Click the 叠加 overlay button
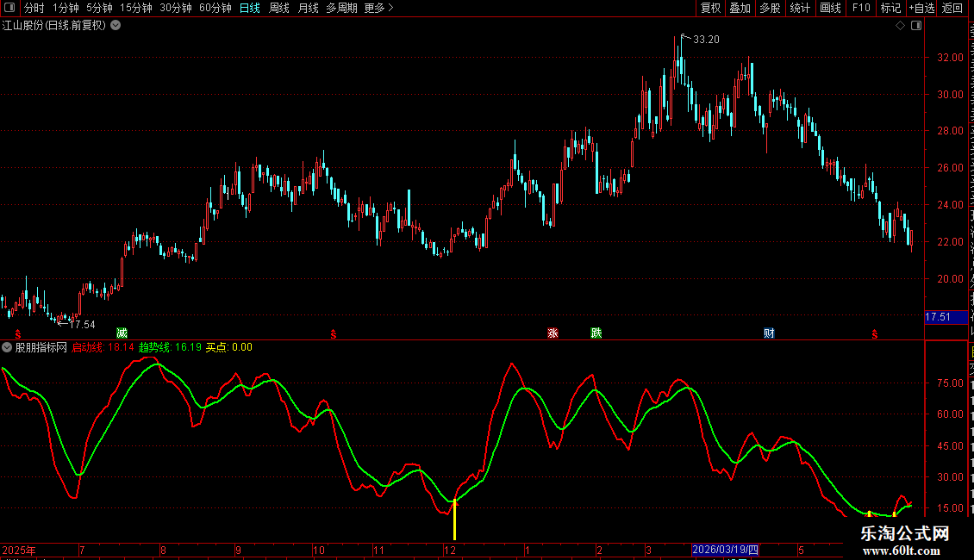 click(740, 8)
